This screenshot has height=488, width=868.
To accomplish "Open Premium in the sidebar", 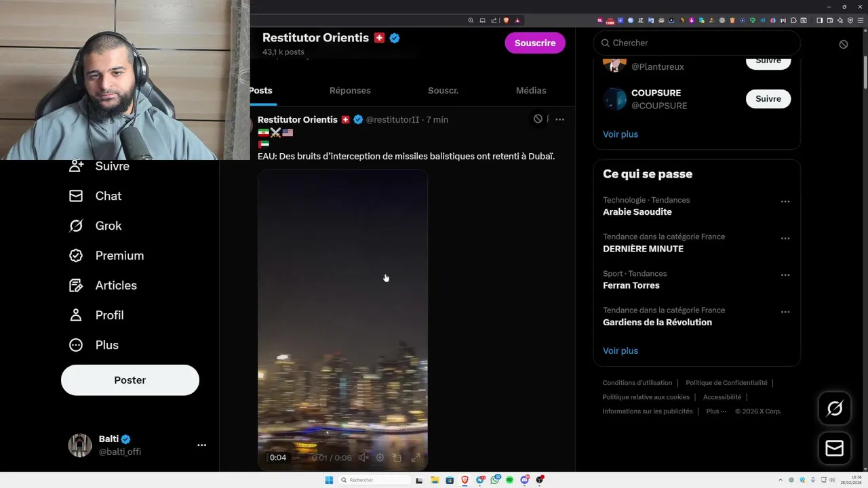I will (106, 256).
